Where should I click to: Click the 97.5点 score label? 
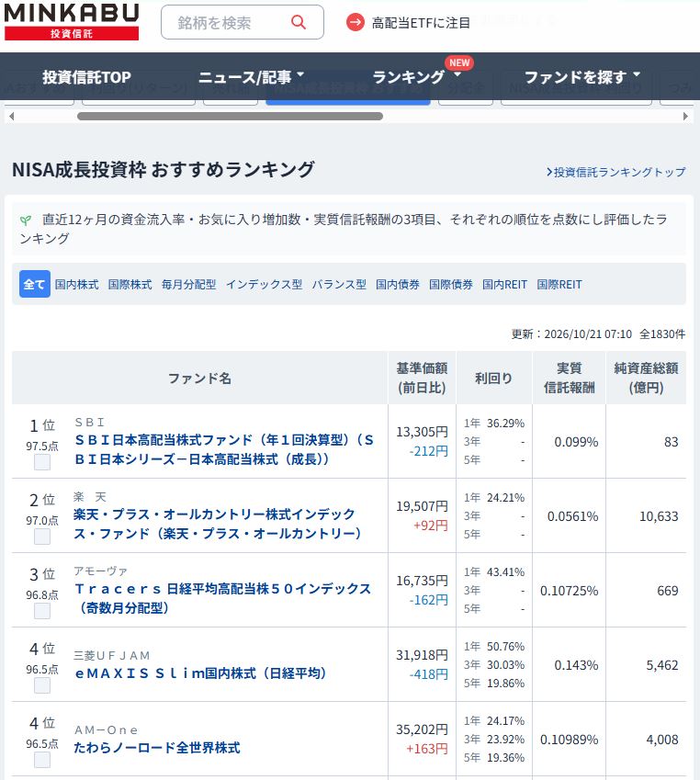[x=41, y=447]
